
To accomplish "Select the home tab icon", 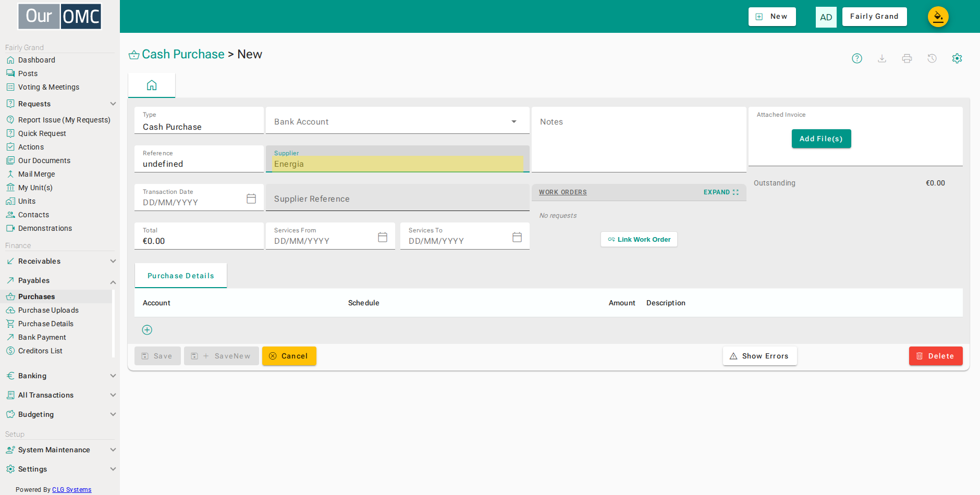I will [x=152, y=85].
